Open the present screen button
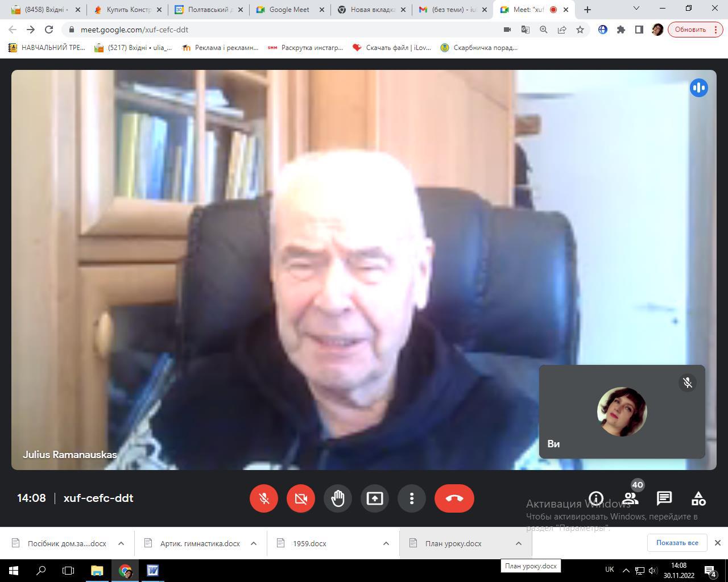 coord(375,498)
